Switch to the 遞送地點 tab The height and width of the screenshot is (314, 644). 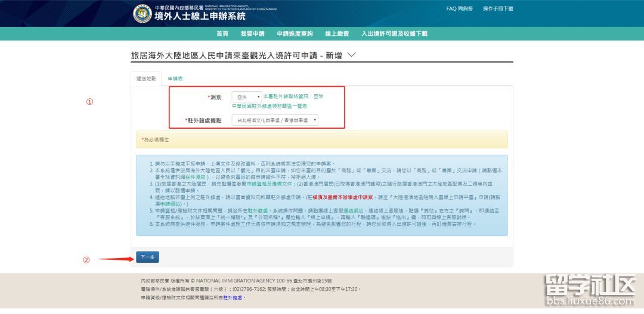point(146,79)
